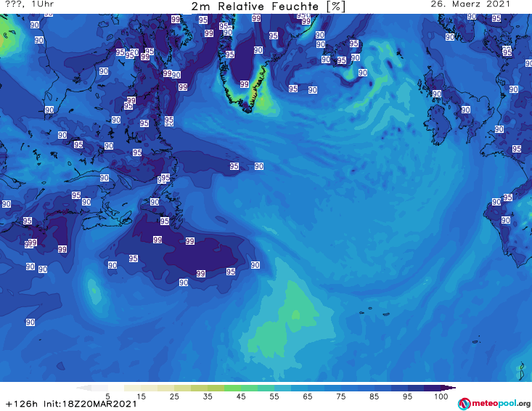Click the meteopool.org logo icon

coord(465,404)
